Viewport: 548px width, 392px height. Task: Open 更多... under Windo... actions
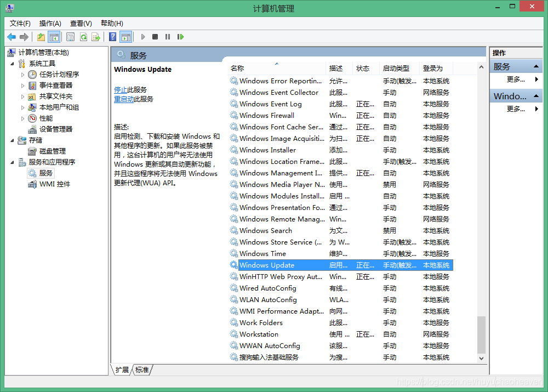[516, 109]
